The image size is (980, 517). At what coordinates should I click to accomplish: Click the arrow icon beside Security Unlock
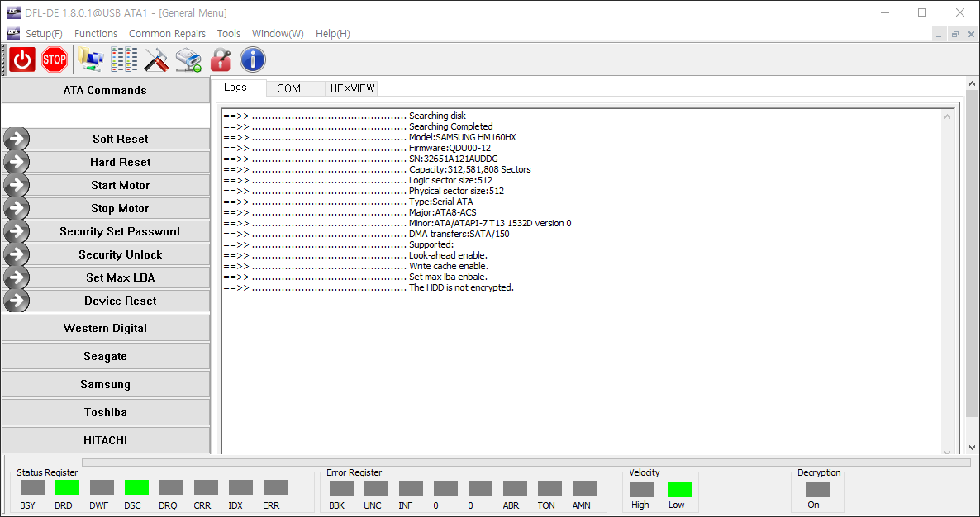coord(17,254)
